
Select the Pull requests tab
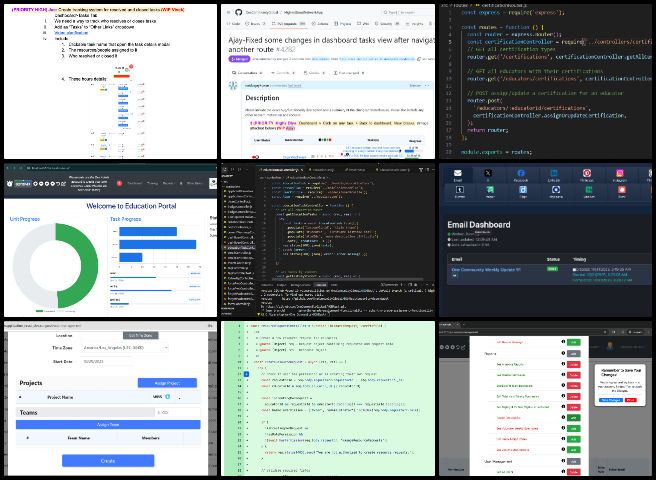coord(289,24)
